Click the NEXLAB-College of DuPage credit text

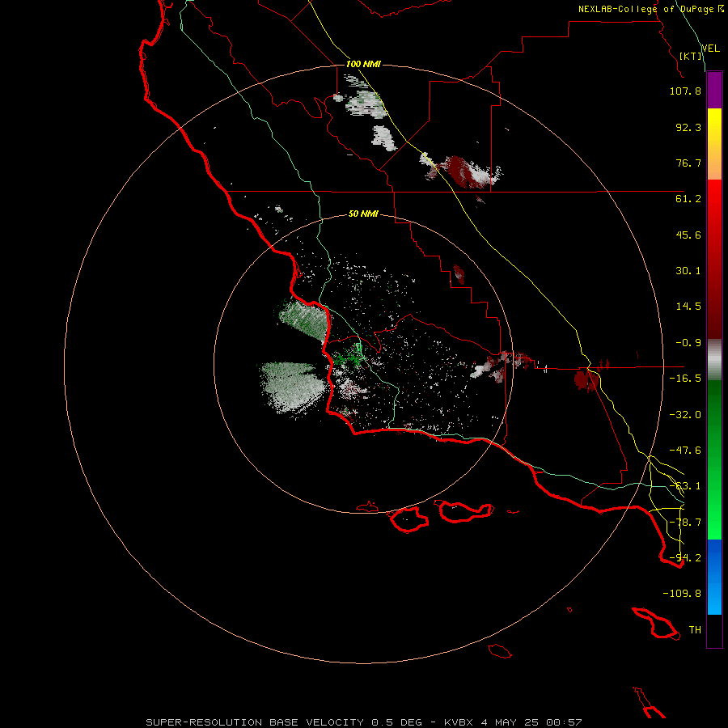point(650,9)
